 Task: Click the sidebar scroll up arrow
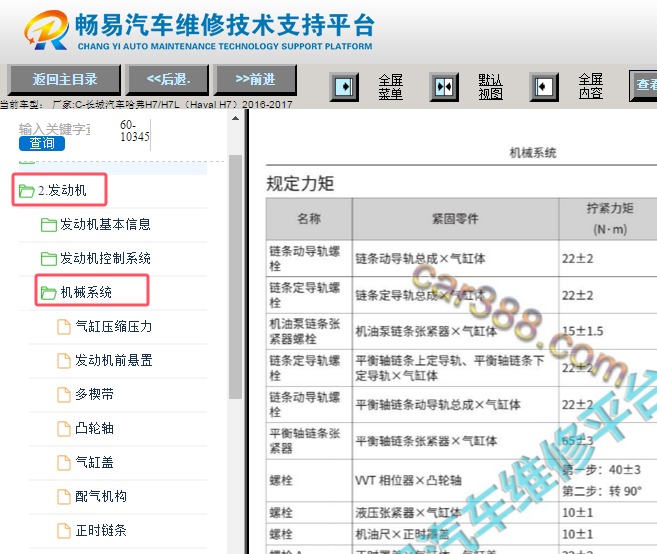(x=235, y=119)
